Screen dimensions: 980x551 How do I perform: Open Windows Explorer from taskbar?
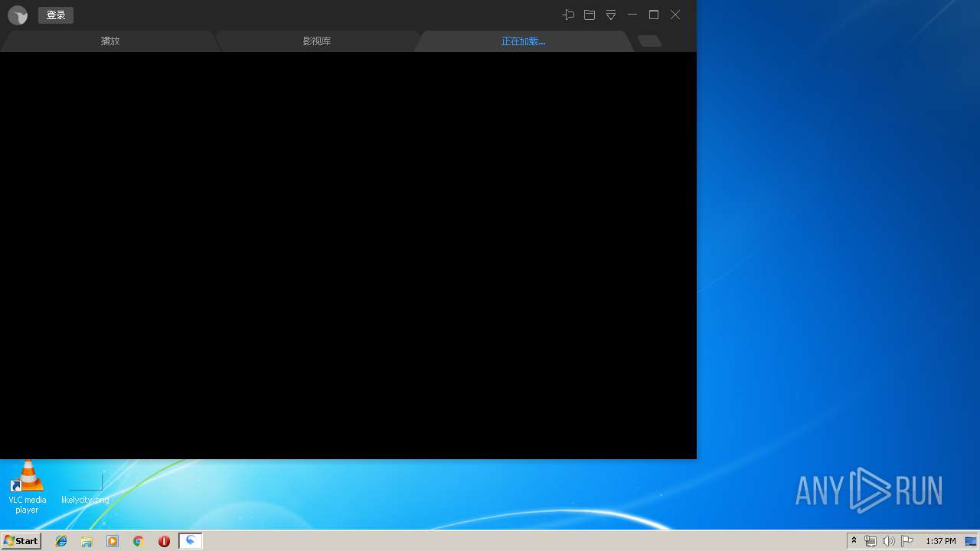87,541
